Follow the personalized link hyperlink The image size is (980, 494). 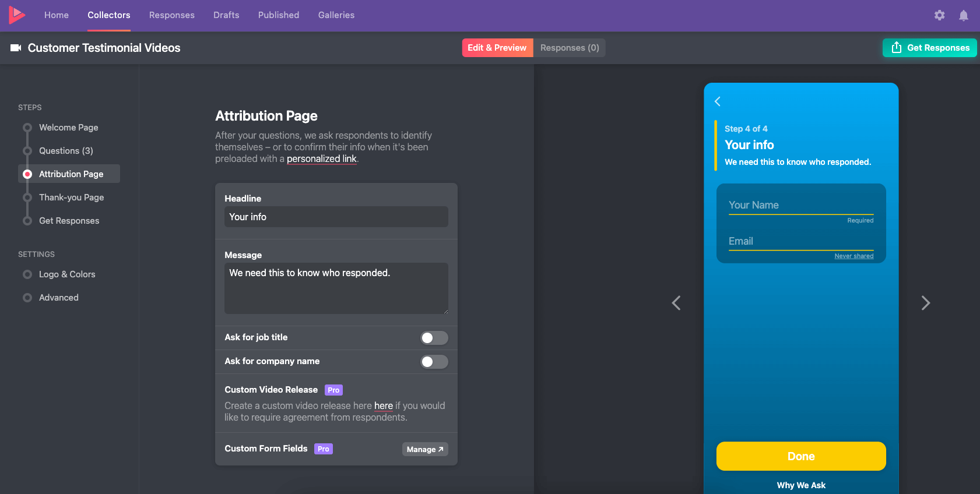(321, 159)
